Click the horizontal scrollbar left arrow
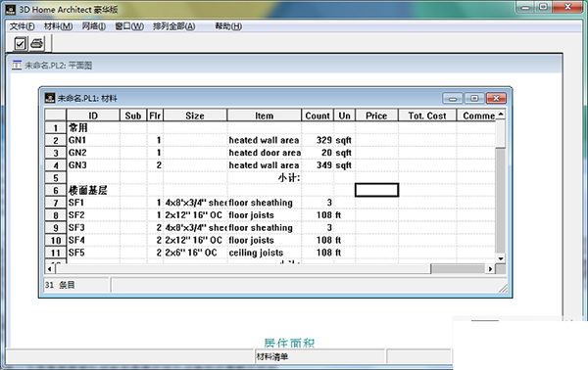588x370 pixels. [x=50, y=268]
